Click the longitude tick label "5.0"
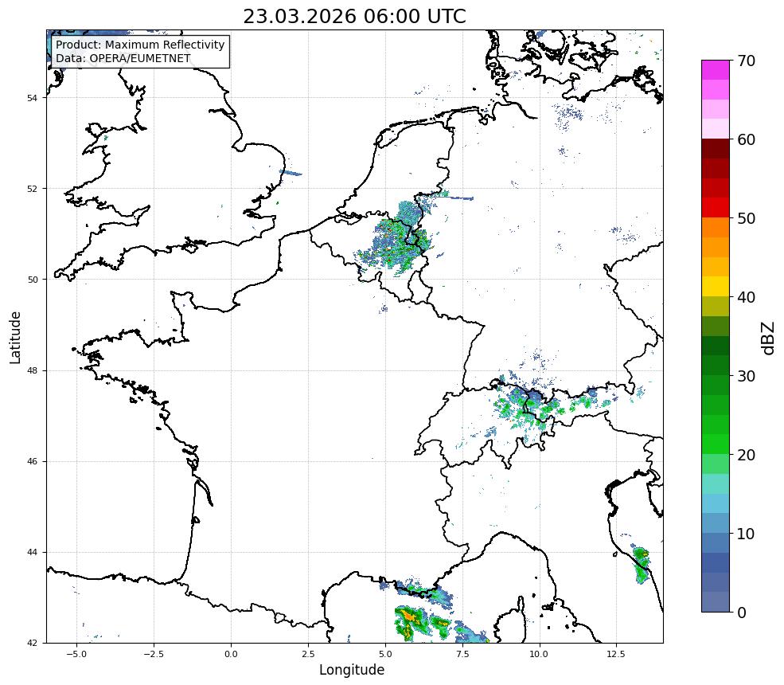The image size is (784, 685). tap(385, 654)
